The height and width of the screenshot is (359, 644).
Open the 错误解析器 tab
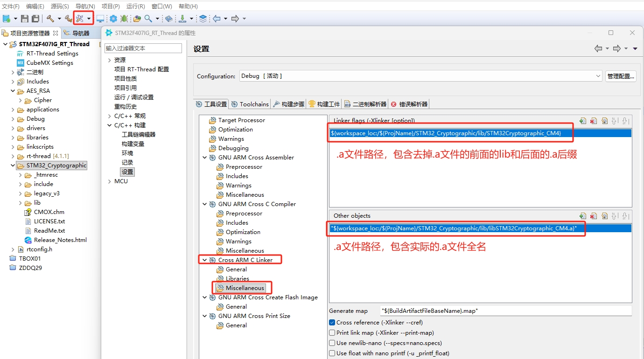click(x=409, y=104)
